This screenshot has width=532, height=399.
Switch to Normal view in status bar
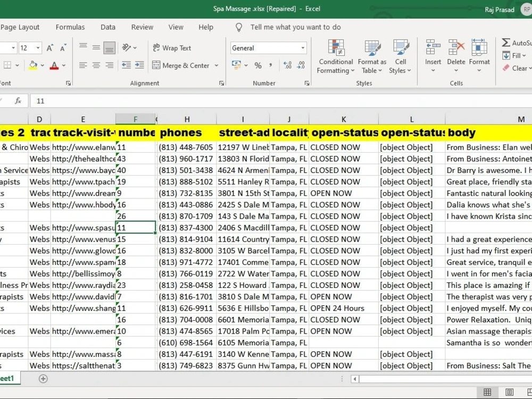coord(487,392)
